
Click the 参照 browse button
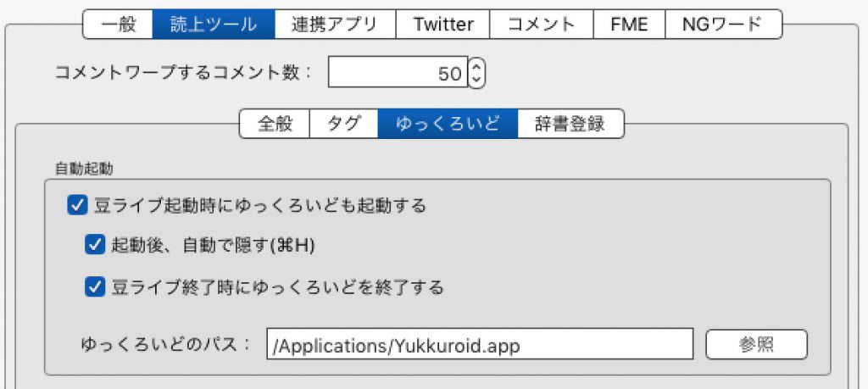(756, 345)
